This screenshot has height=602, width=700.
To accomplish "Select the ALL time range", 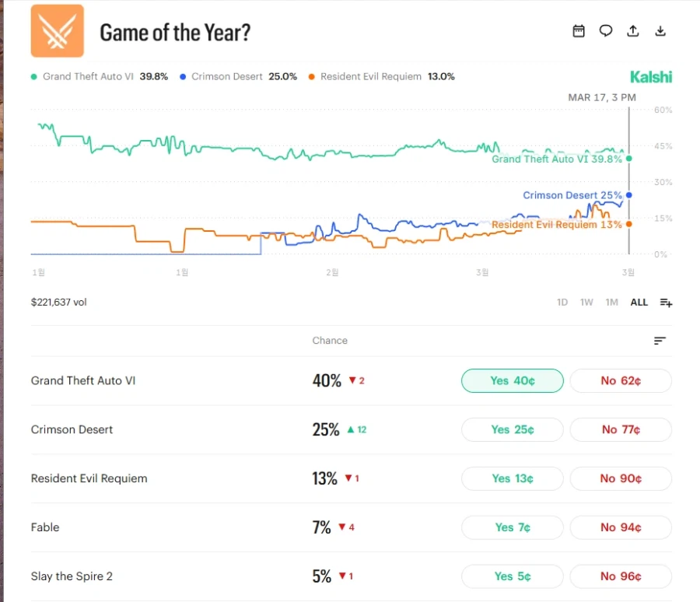I will click(x=638, y=303).
